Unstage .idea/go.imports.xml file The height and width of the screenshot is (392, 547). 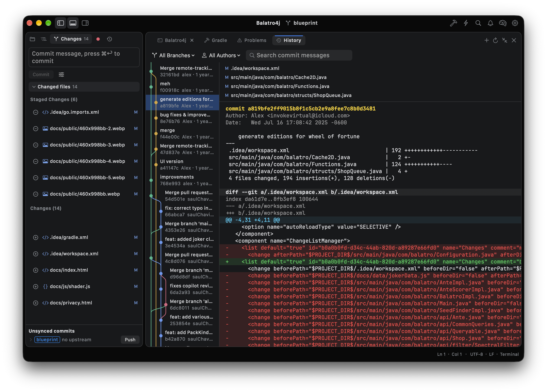click(35, 112)
